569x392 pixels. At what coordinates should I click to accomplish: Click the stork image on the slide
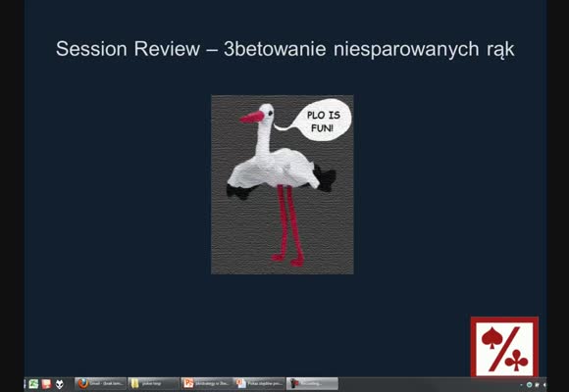(283, 184)
